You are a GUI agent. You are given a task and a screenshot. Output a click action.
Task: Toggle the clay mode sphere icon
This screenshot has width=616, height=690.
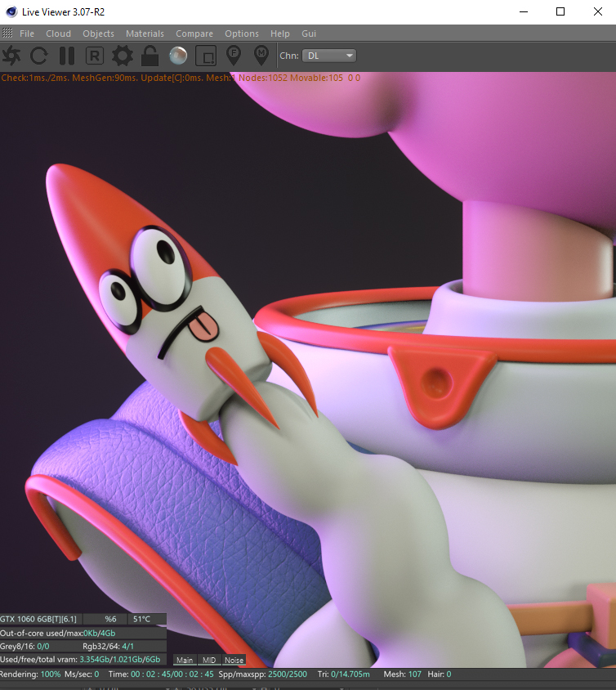click(x=178, y=56)
